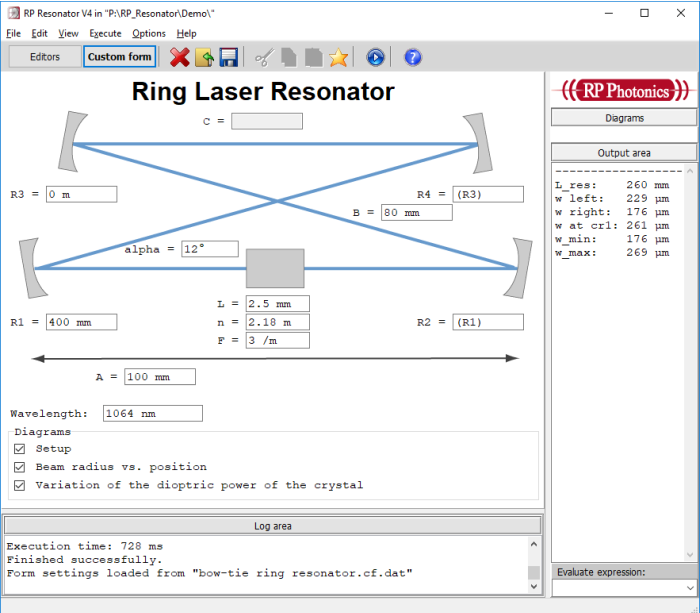Toggle Beam radius vs. position checkbox
The image size is (700, 613).
coord(19,467)
